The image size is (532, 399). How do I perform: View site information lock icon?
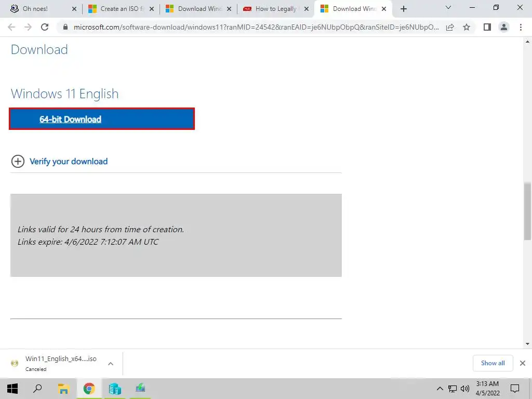click(x=65, y=27)
